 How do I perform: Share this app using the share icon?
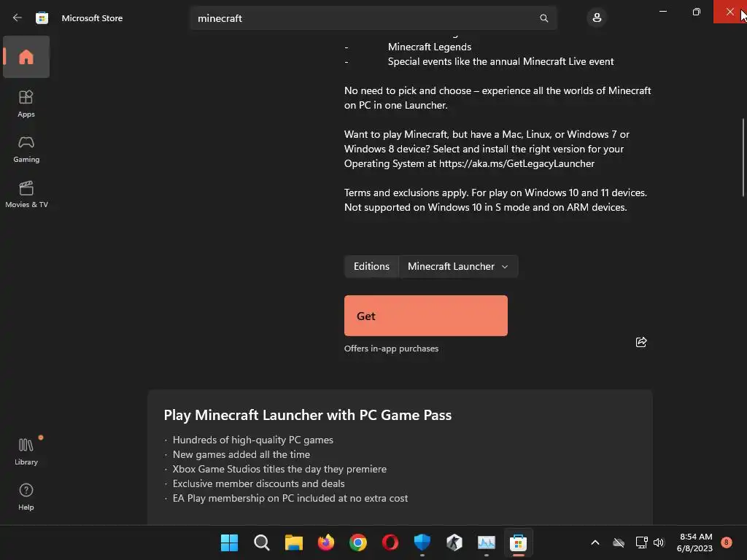[x=641, y=342]
